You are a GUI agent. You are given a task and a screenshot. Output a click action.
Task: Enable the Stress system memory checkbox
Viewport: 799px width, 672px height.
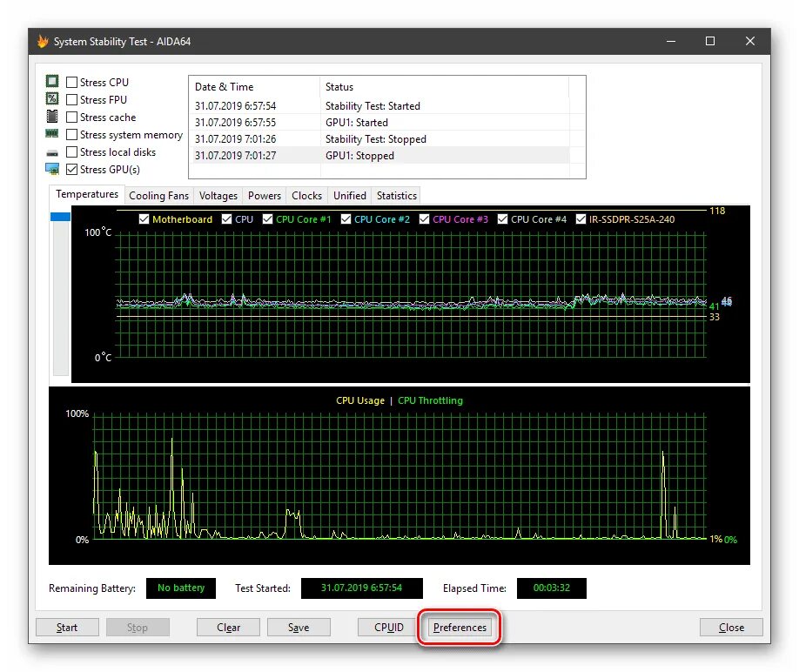[x=72, y=135]
